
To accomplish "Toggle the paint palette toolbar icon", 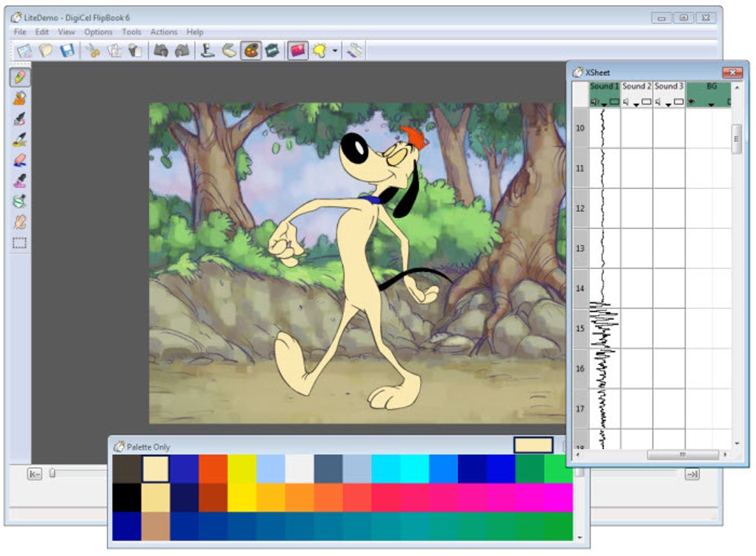I will coord(251,50).
